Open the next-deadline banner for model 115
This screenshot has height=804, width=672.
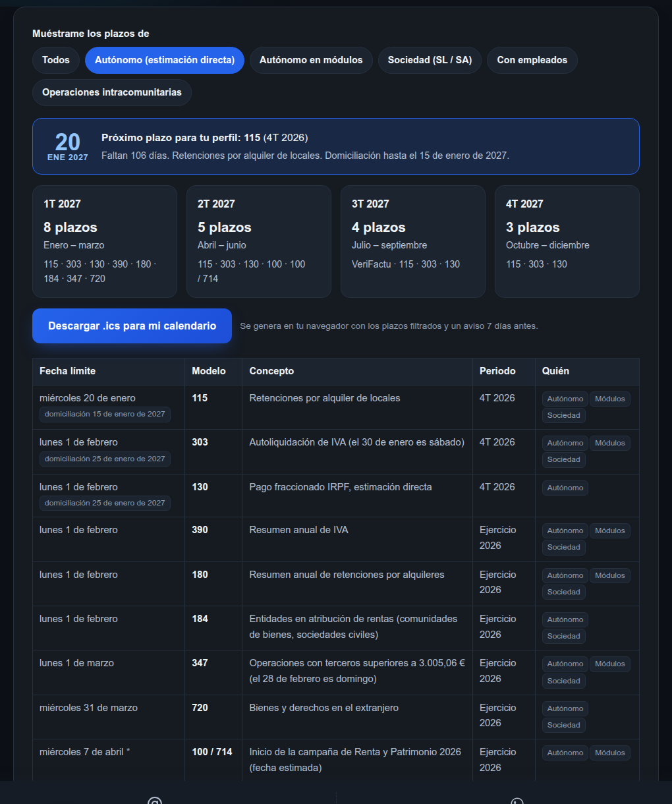336,146
